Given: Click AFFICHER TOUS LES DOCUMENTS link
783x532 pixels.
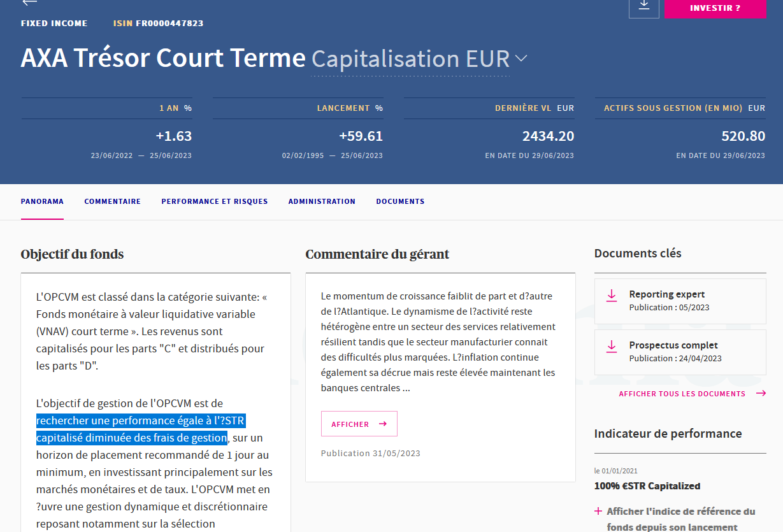Looking at the screenshot, I should click(x=682, y=394).
